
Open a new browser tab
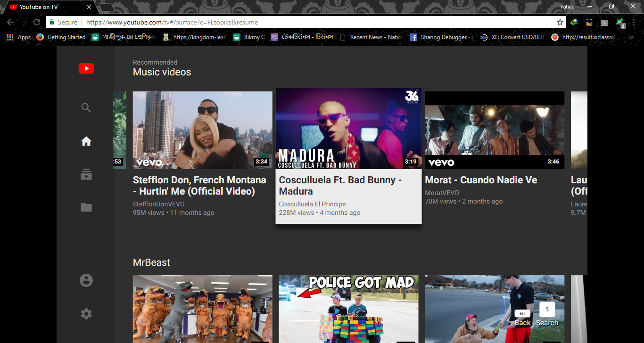click(x=107, y=7)
